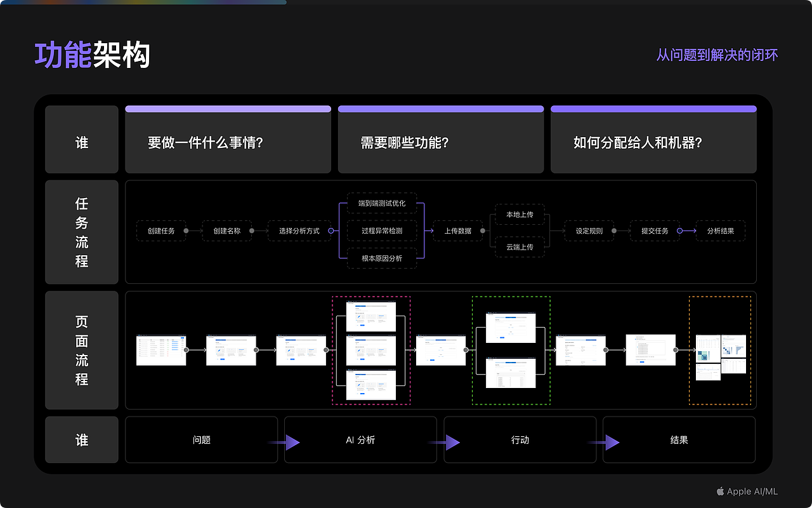Click the 创建名称 step
The height and width of the screenshot is (508, 812).
point(226,231)
